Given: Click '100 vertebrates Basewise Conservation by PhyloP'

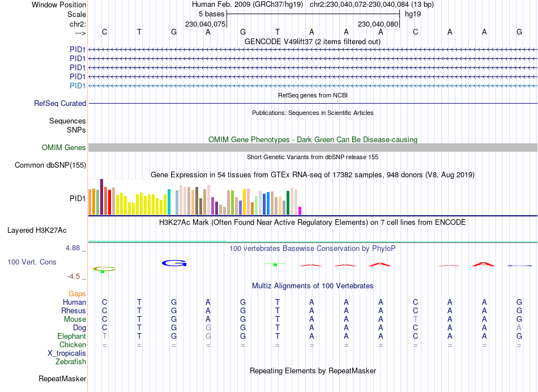Looking at the screenshot, I should tap(313, 248).
